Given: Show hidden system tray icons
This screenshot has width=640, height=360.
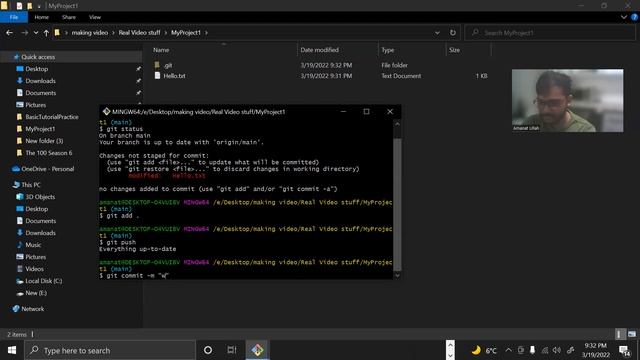Looking at the screenshot, I should 508,350.
